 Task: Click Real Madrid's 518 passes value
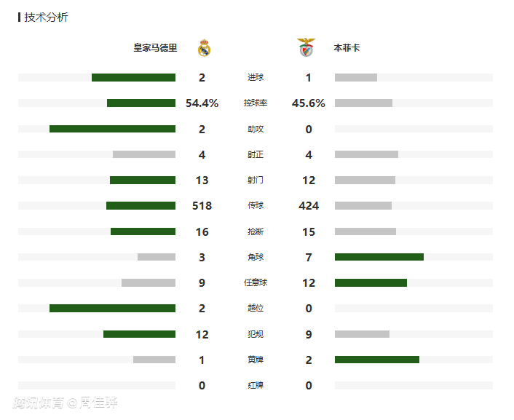tap(202, 206)
